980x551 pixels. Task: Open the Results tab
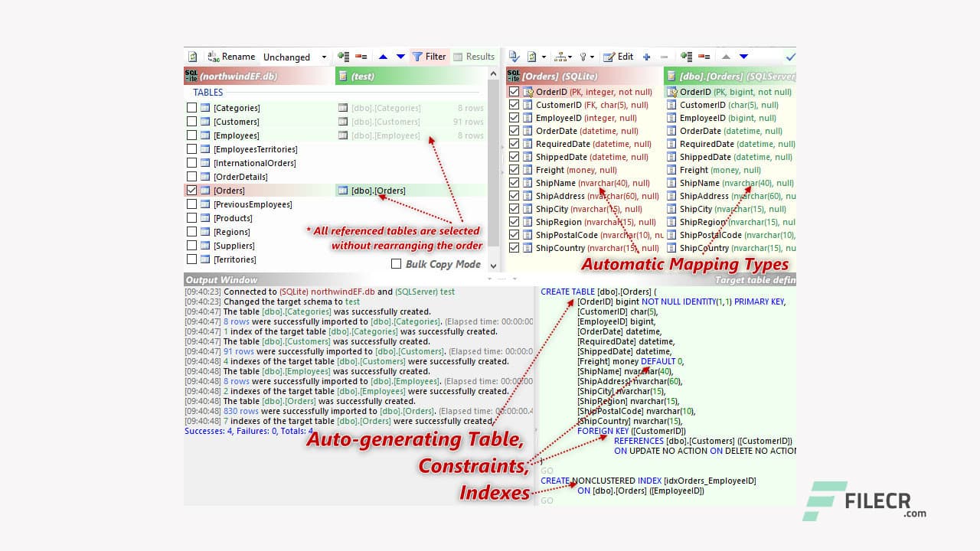[x=474, y=57]
